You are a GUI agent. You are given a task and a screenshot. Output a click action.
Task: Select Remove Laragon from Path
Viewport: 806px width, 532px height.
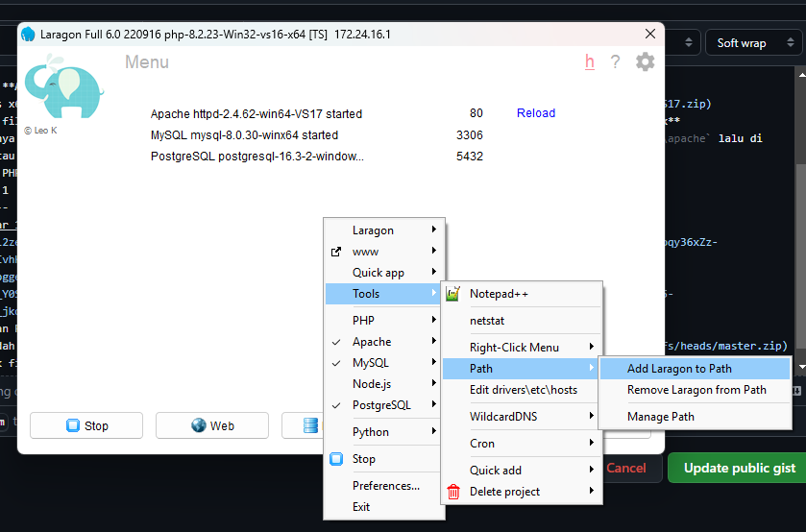click(695, 390)
